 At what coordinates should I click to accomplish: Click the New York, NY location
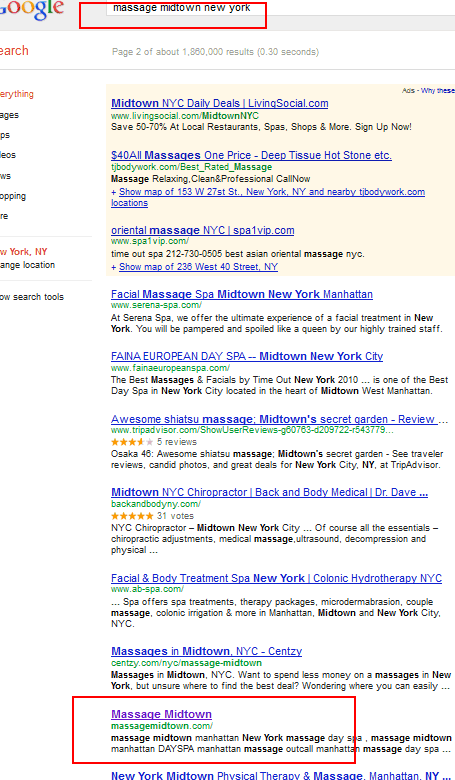[24, 252]
